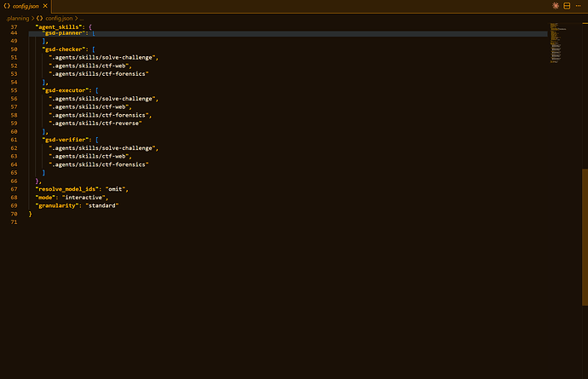This screenshot has height=379, width=588.
Task: Select line number 50 in gutter
Action: tap(14, 49)
